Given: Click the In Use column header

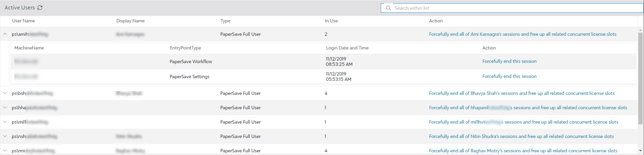Looking at the screenshot, I should coord(331,21).
